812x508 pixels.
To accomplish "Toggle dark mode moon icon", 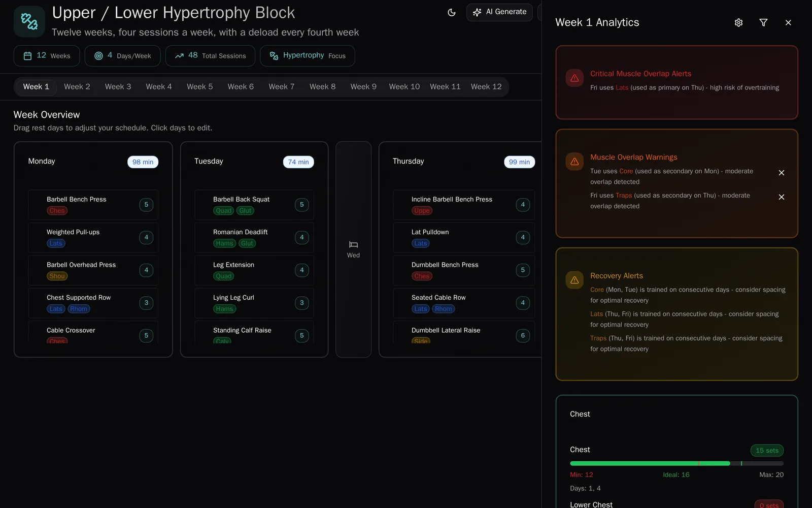I will click(452, 12).
